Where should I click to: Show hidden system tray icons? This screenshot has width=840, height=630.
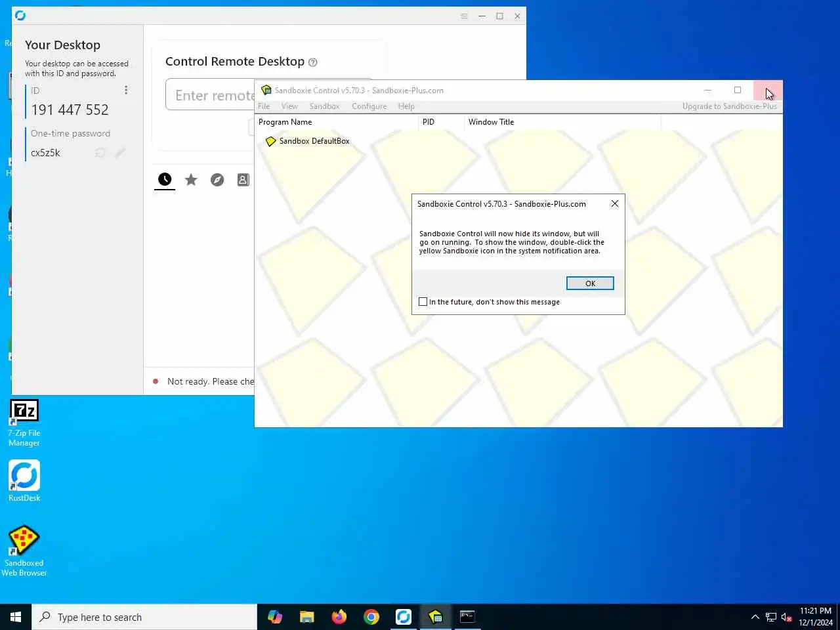[x=755, y=617]
